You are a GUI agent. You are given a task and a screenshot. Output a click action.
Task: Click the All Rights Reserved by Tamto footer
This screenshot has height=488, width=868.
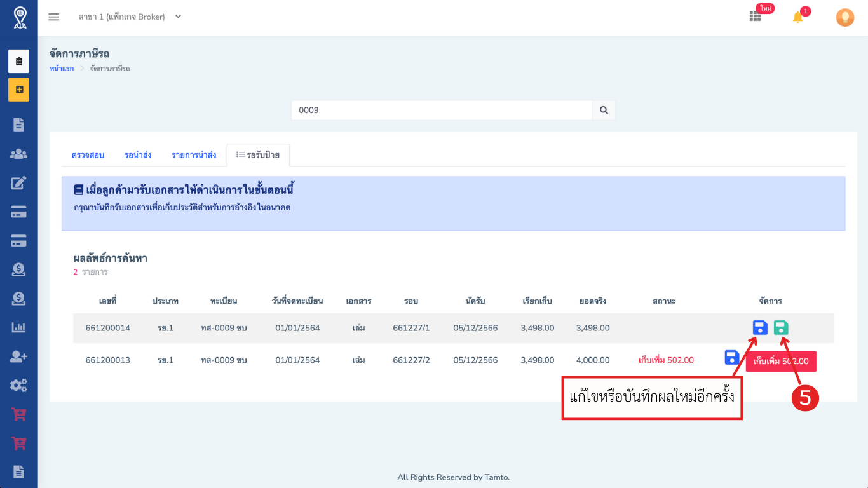454,477
